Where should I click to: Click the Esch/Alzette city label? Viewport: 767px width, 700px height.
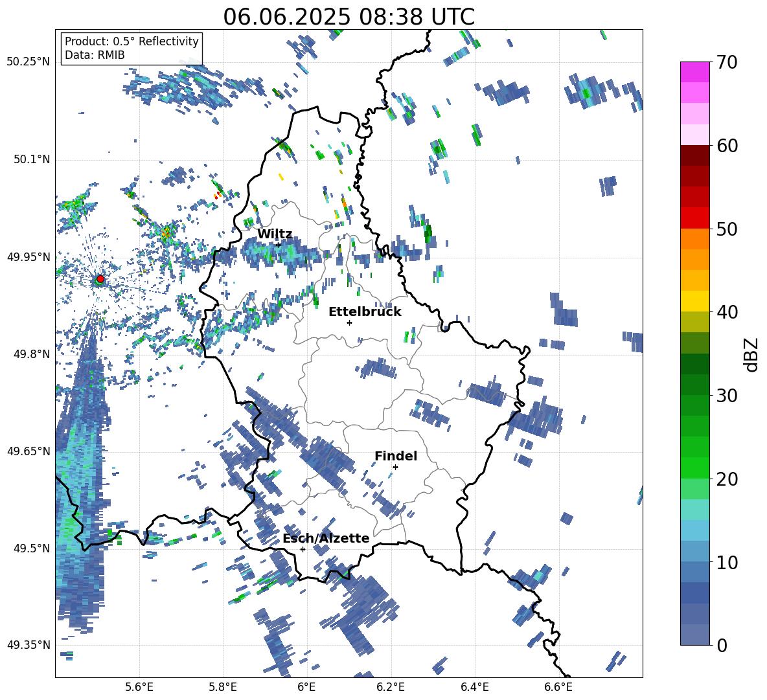326,539
